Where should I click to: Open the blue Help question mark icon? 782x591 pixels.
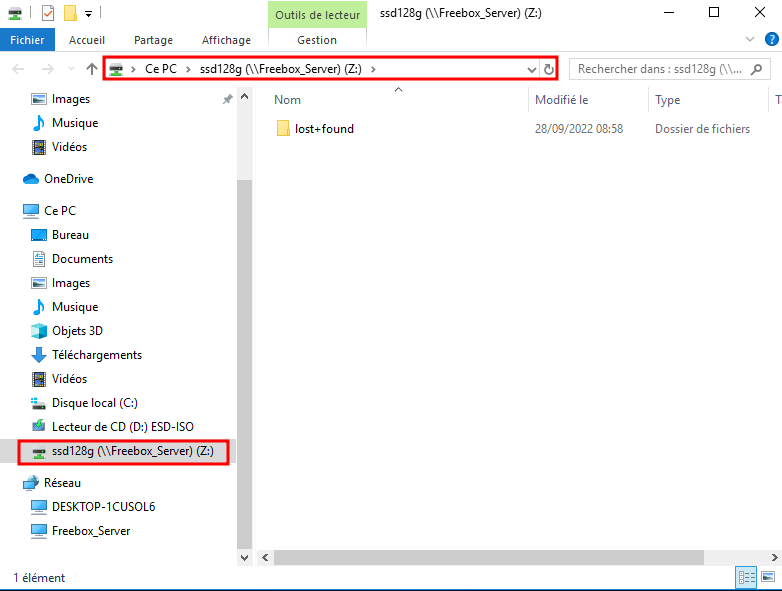pos(771,39)
